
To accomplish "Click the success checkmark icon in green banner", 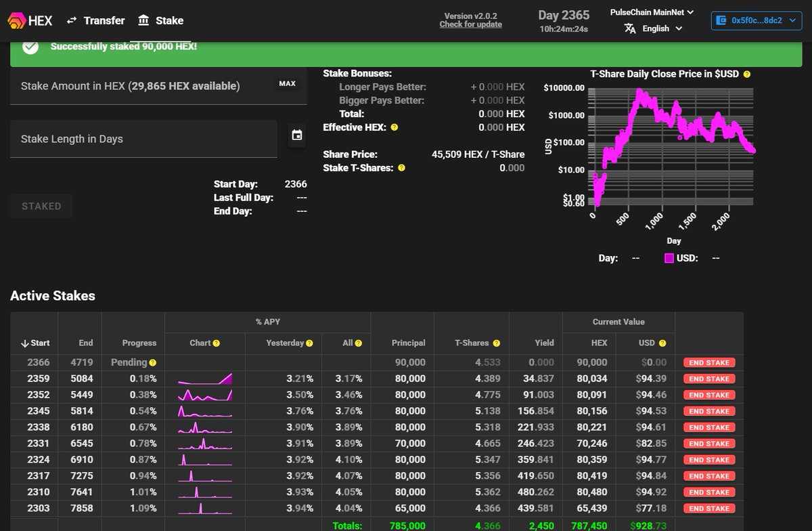I will 30,47.
